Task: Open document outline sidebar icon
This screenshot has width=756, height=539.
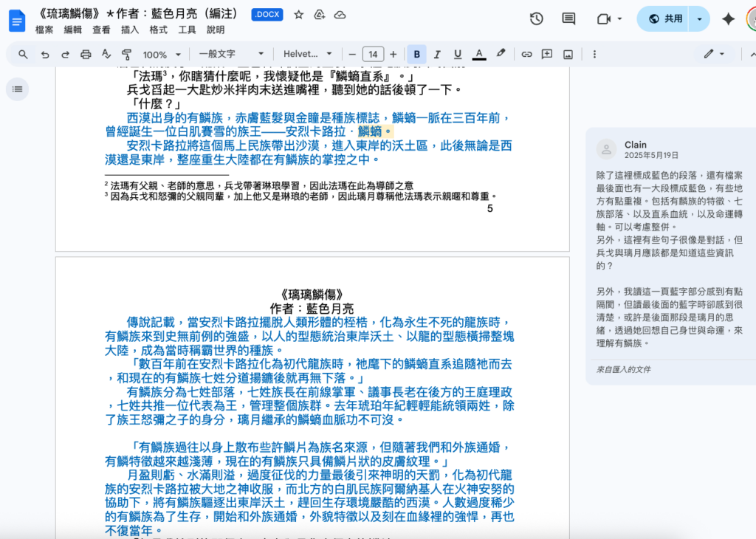Action: 18,89
